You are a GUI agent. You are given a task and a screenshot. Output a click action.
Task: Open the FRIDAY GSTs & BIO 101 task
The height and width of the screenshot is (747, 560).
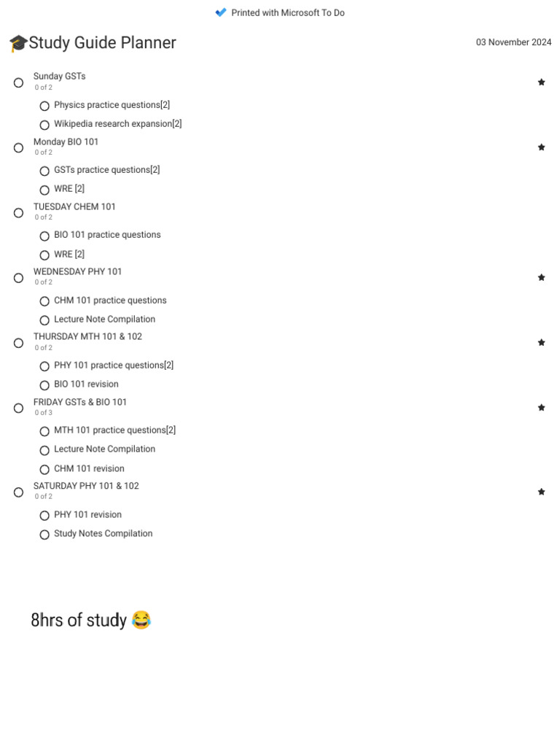pos(80,402)
